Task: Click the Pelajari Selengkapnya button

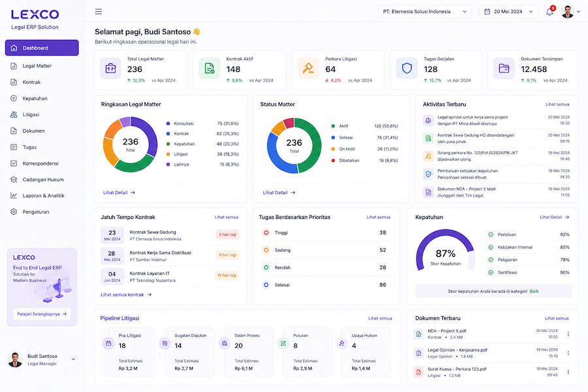Action: [42, 314]
